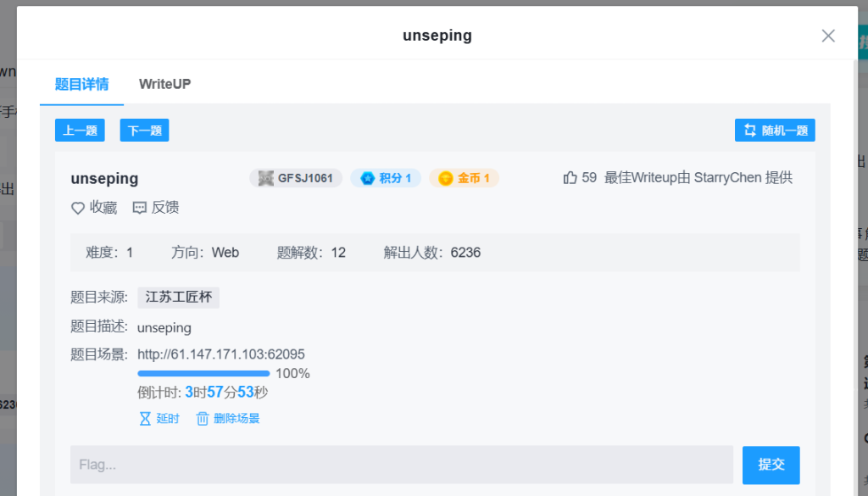Click the GFSJ1061 challenge ID badge
This screenshot has height=496, width=868.
pyautogui.click(x=296, y=178)
